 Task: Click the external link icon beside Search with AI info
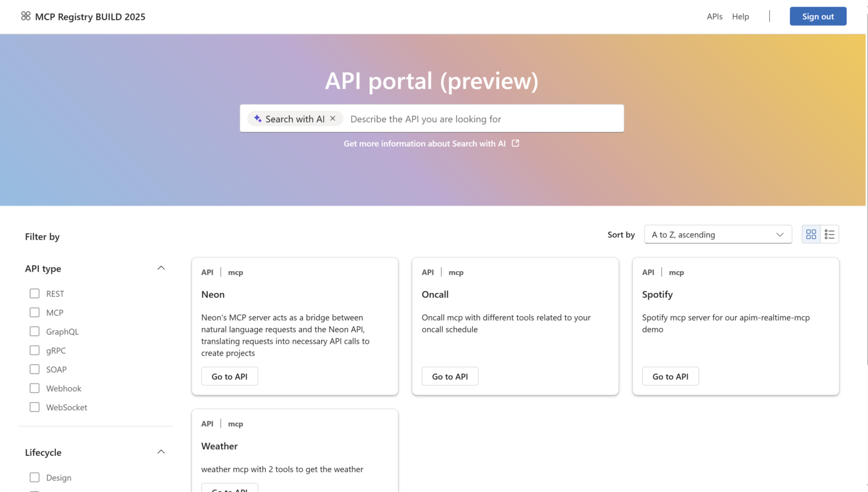[515, 143]
